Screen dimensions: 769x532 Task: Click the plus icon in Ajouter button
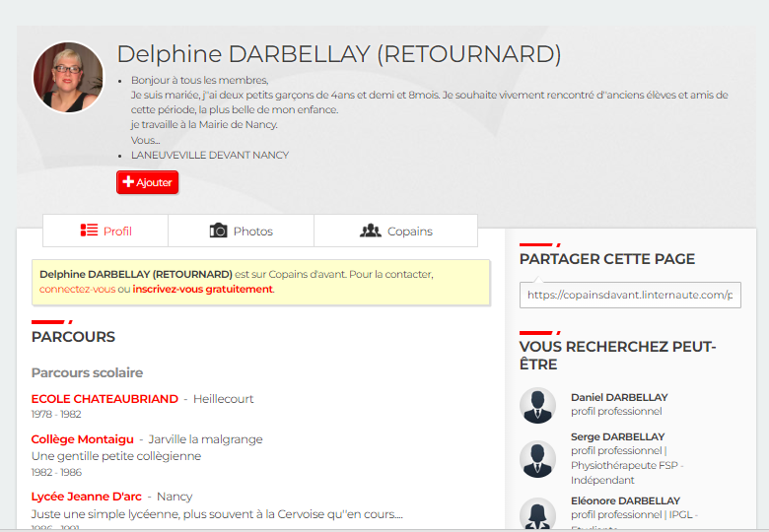tap(128, 181)
